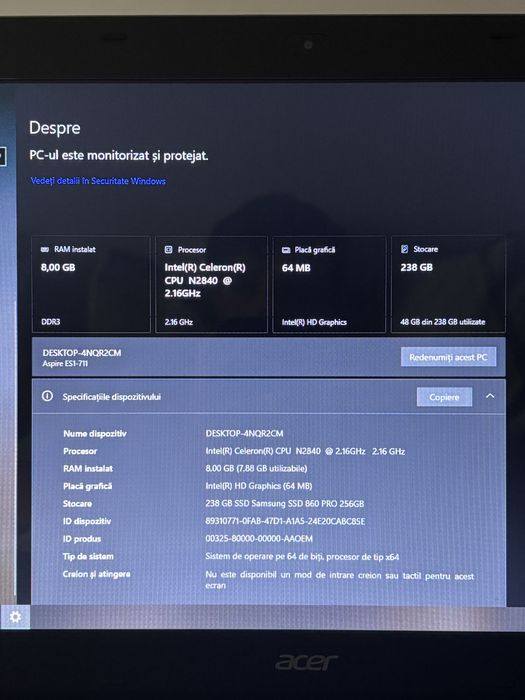
Task: Collapse the Specificațiile dispozitivului section chevron
Action: (x=490, y=396)
